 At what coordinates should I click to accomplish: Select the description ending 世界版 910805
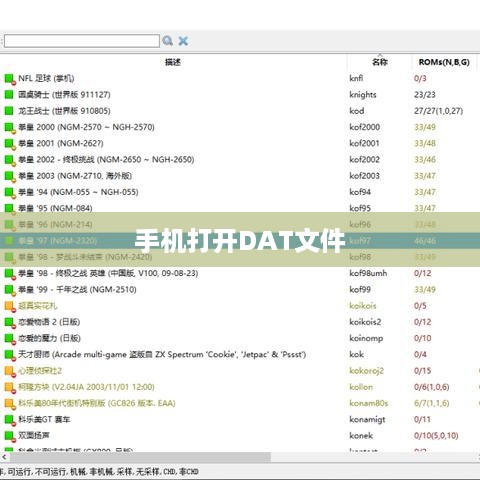click(x=64, y=111)
